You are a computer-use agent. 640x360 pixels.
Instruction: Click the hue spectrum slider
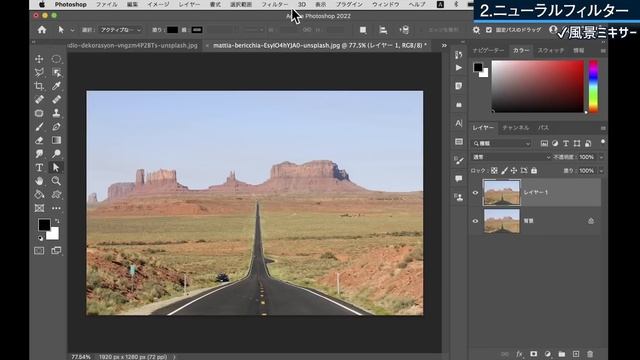coord(593,86)
